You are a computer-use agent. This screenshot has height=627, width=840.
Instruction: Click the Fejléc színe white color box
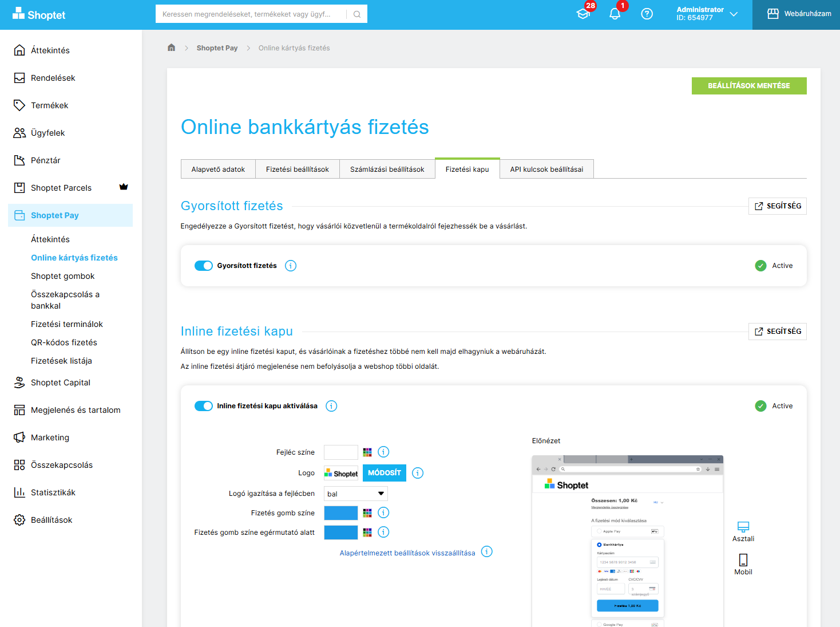pos(341,452)
